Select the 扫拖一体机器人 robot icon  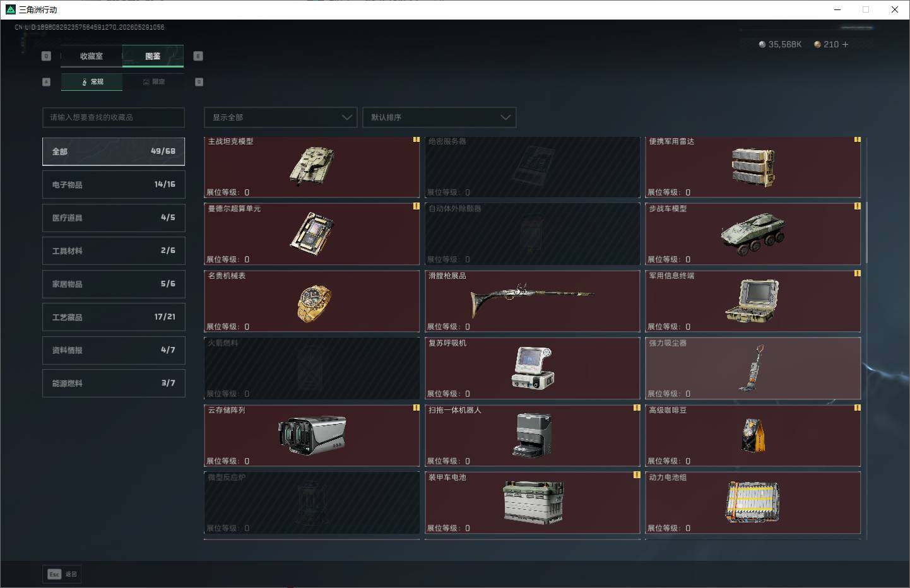(533, 435)
